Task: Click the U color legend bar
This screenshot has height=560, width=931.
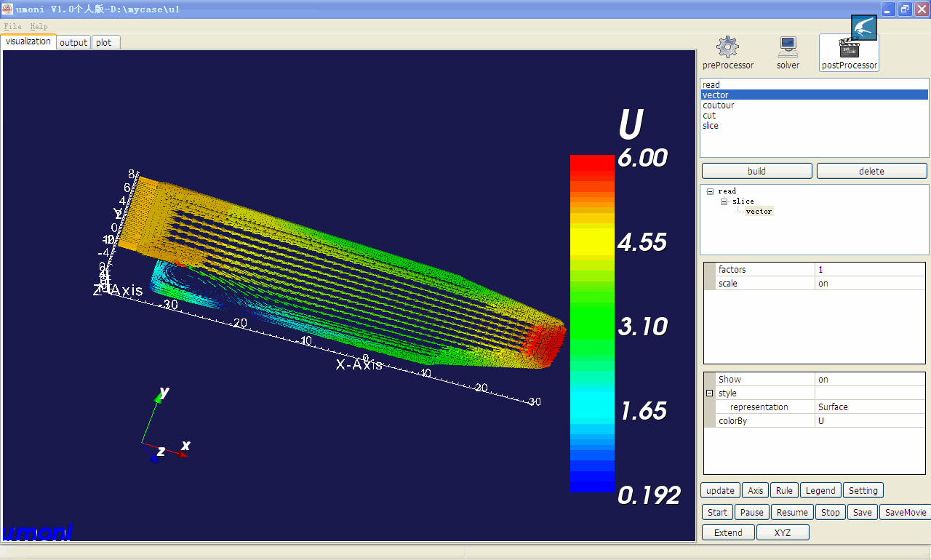Action: coord(592,324)
